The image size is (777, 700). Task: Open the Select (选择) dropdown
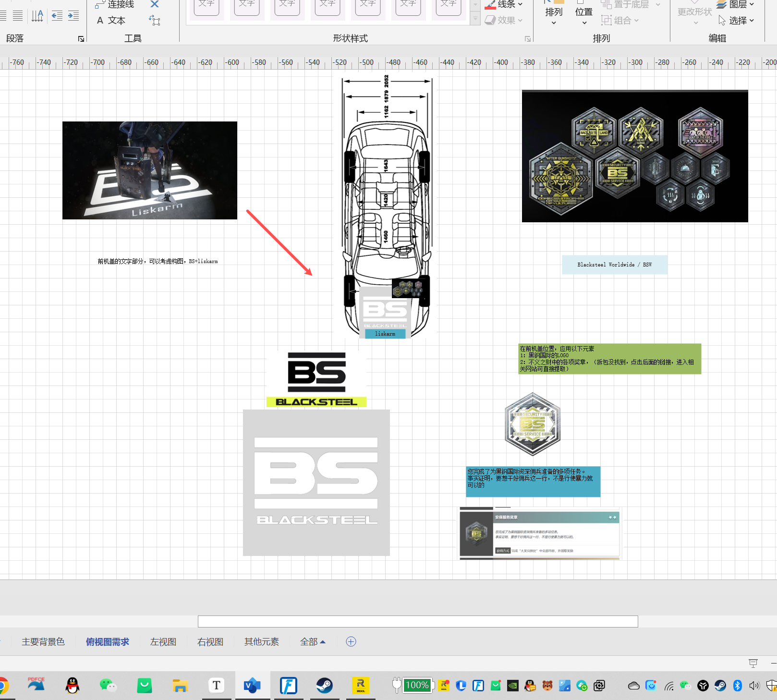tap(736, 20)
